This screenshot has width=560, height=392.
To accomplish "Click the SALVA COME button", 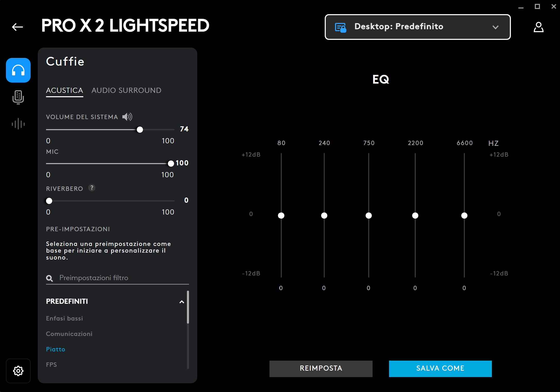I will coord(440,368).
